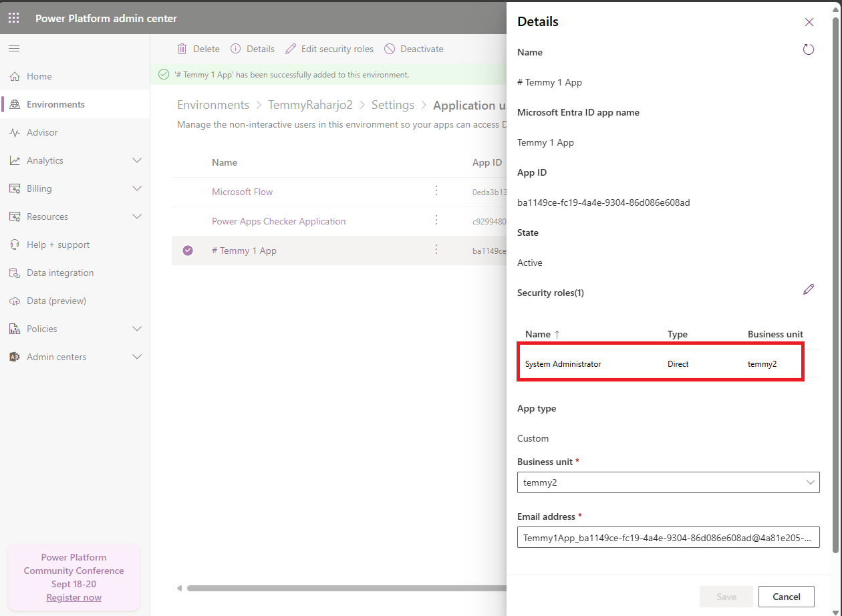Click the Analytics chart icon
This screenshot has height=616, width=842.
[15, 160]
